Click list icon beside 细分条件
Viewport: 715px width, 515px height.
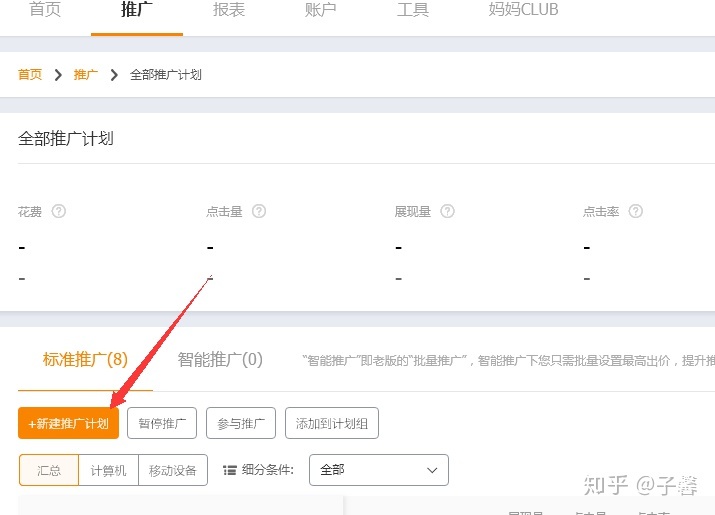[x=230, y=470]
